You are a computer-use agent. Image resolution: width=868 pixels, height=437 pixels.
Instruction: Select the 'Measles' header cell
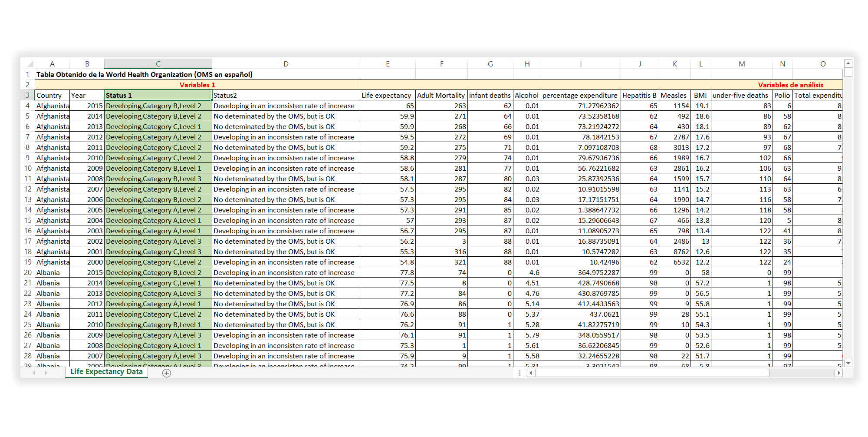(674, 95)
